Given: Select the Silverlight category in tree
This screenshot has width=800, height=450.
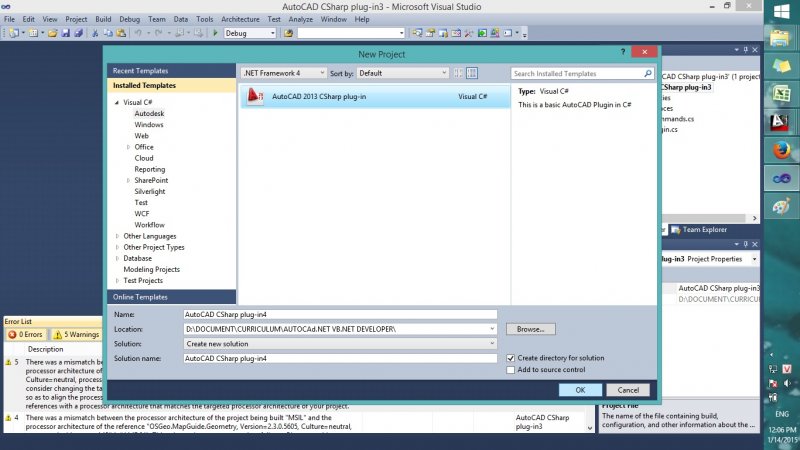Looking at the screenshot, I should (150, 192).
